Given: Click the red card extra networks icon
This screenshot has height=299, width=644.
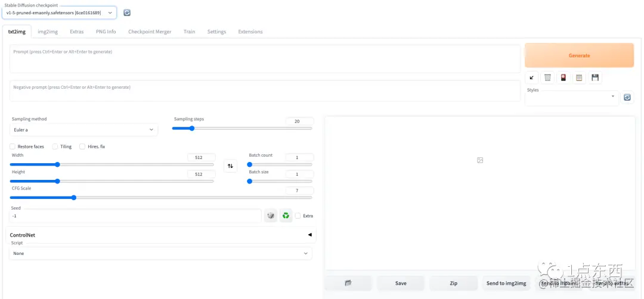Looking at the screenshot, I should tap(563, 77).
